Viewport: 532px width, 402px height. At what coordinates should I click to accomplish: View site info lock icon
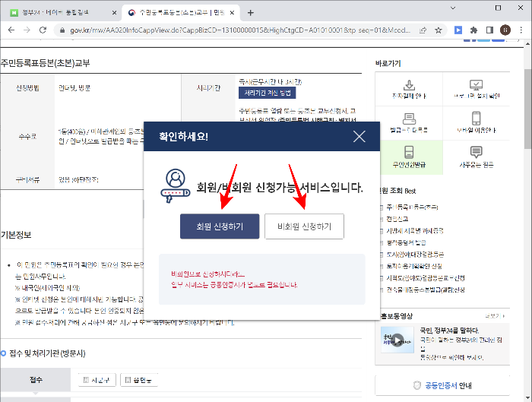(62, 30)
